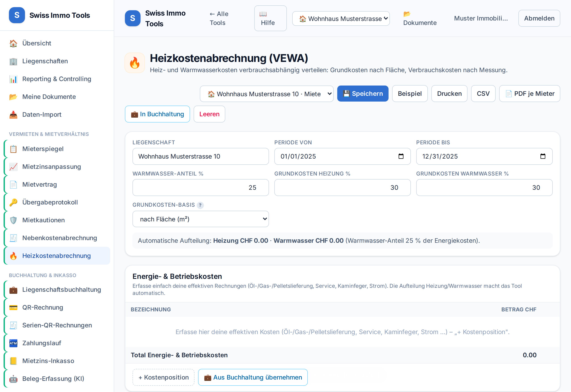
Task: Add a new Kostenposition
Action: pyautogui.click(x=163, y=377)
